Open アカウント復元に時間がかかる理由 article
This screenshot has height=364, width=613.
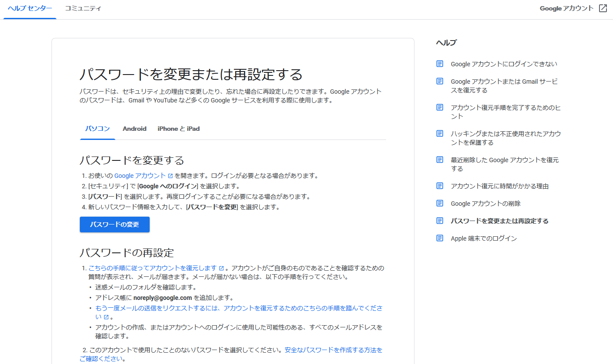pos(500,186)
